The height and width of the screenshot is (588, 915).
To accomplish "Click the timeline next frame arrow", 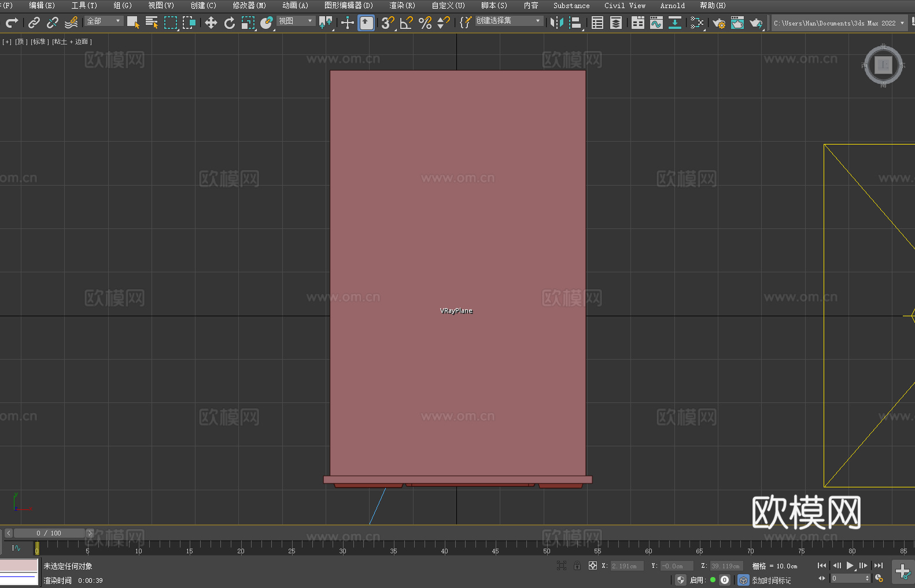I will tap(90, 533).
